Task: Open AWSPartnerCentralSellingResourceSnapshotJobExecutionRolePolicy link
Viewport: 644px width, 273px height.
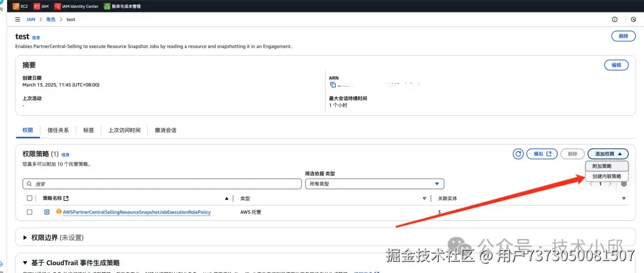Action: point(137,212)
